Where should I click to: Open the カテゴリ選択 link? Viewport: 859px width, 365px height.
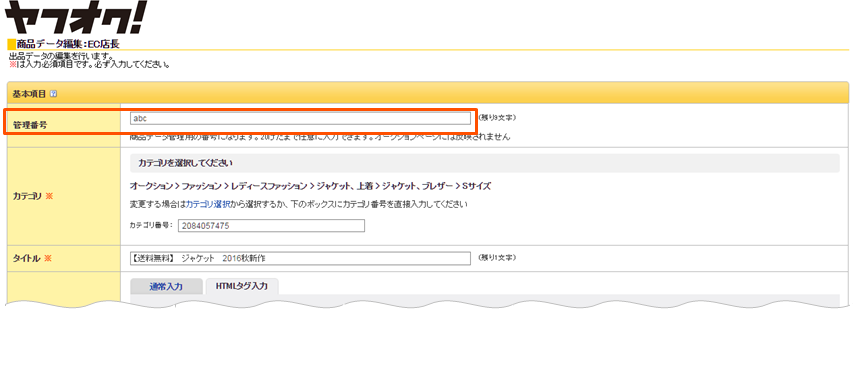click(208, 204)
